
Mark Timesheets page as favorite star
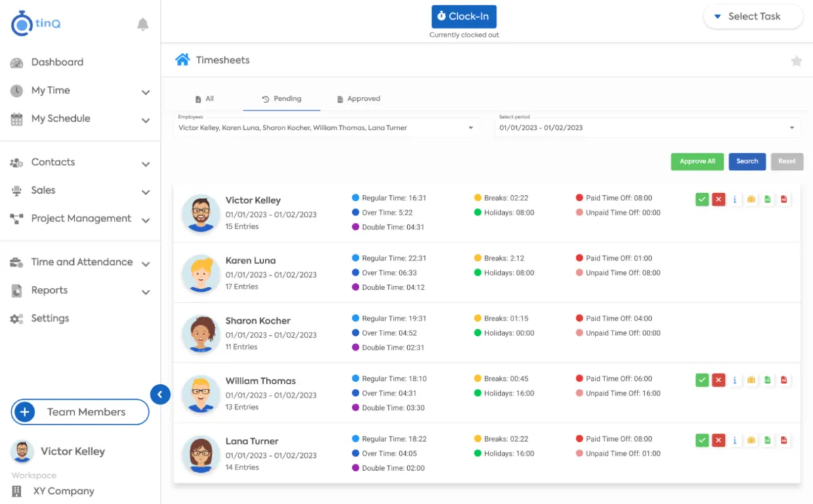[x=796, y=61]
